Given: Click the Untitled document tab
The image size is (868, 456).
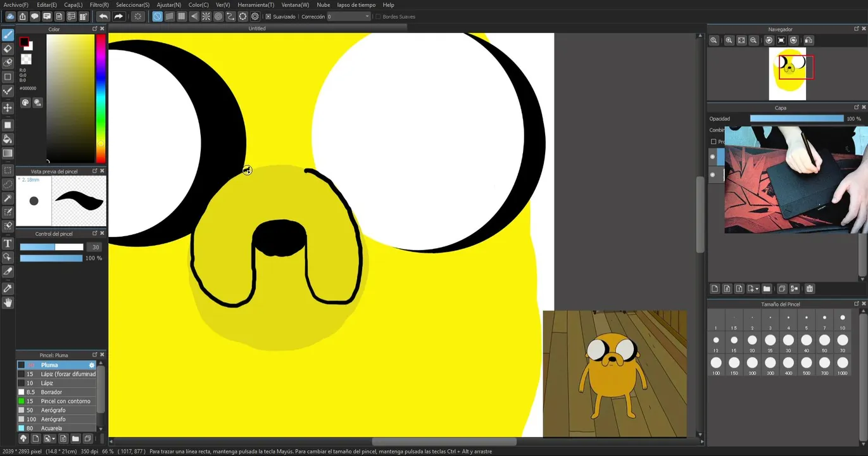Looking at the screenshot, I should 257,28.
